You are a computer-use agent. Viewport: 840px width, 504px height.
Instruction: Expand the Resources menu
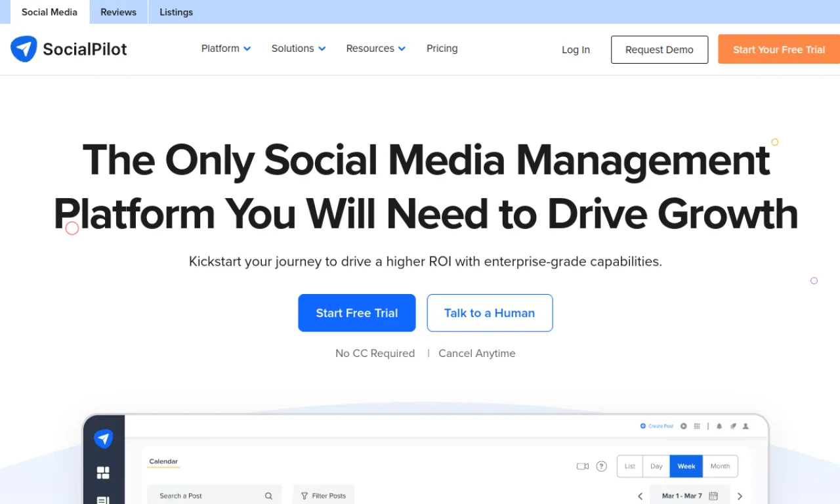[x=376, y=49]
